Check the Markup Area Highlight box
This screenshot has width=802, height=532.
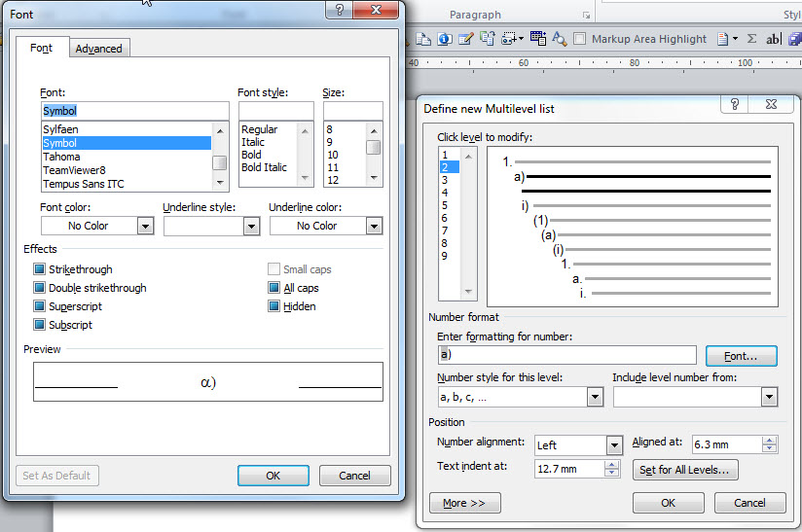(579, 39)
